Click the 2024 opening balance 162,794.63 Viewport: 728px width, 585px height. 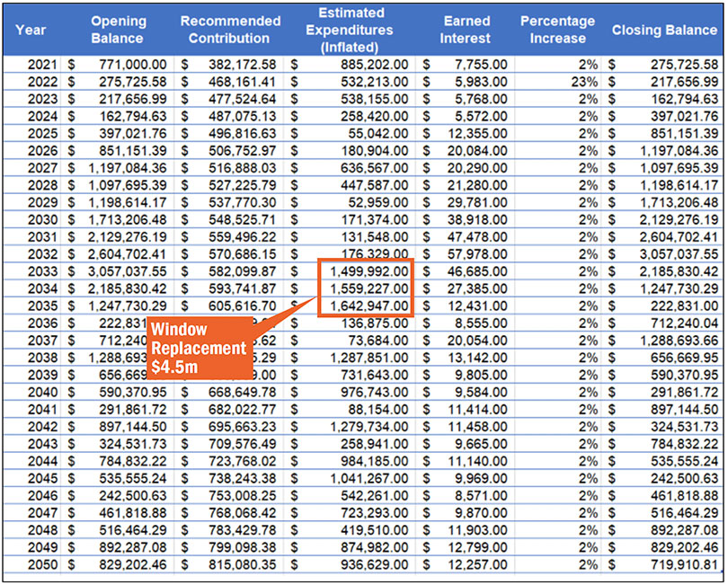[x=133, y=116]
